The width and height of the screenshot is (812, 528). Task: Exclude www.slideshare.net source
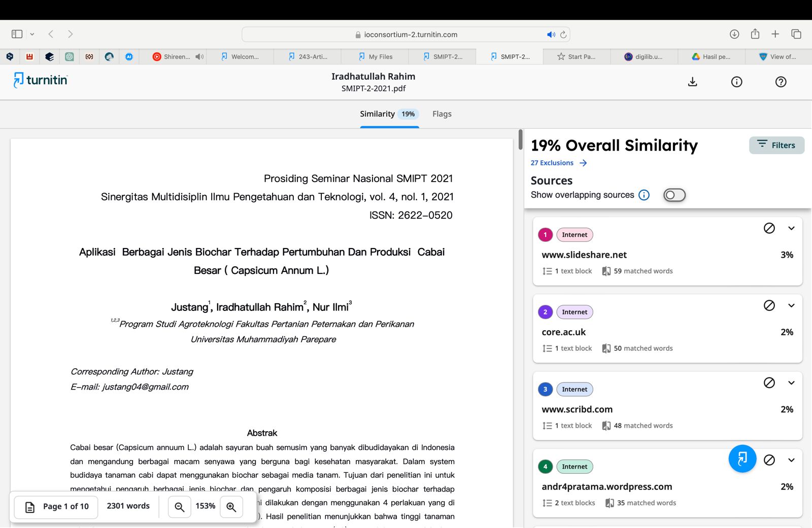(x=769, y=228)
